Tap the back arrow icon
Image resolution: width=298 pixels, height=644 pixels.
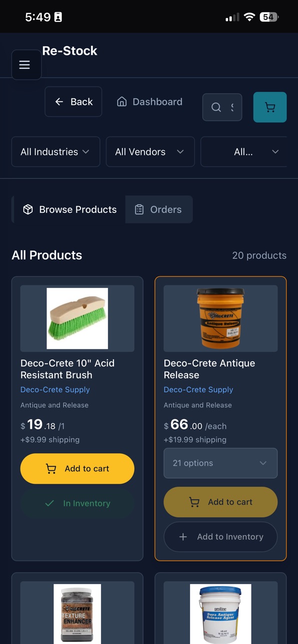(59, 102)
